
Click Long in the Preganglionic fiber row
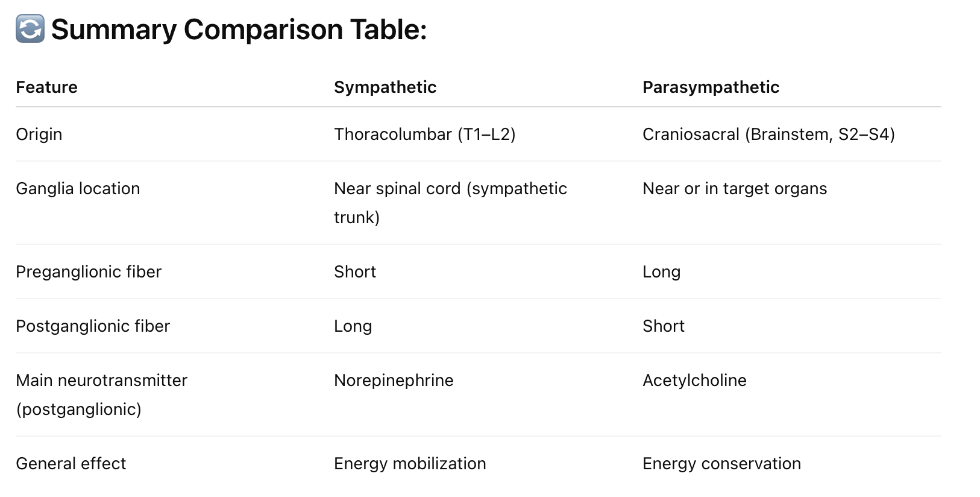tap(661, 272)
